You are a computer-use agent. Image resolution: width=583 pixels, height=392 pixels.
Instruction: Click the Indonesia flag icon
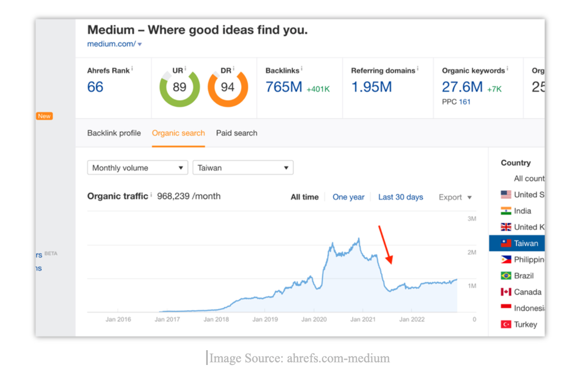coord(506,308)
